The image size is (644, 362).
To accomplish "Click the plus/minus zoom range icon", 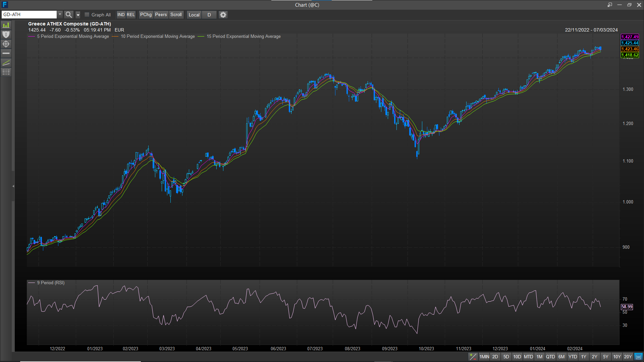I will [473, 357].
